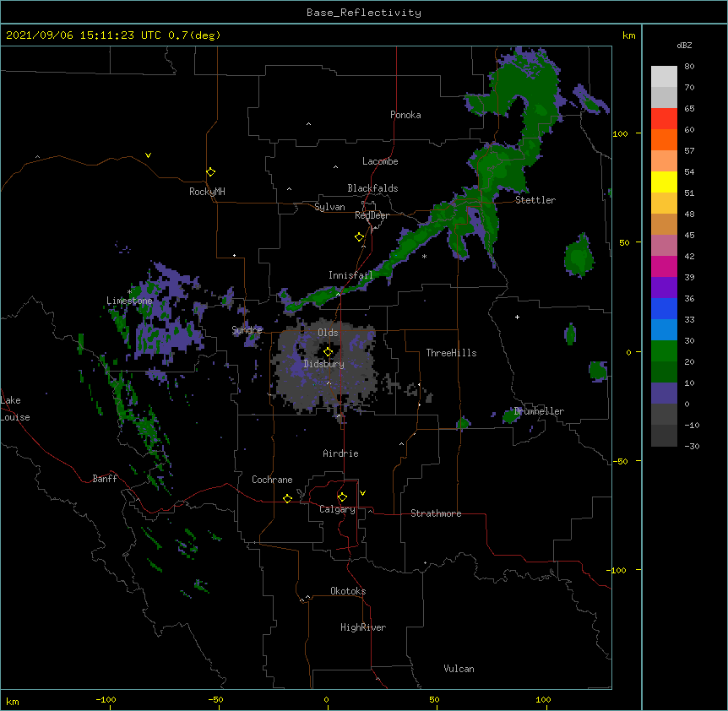Select the Didsbury label on the map

coord(324,364)
